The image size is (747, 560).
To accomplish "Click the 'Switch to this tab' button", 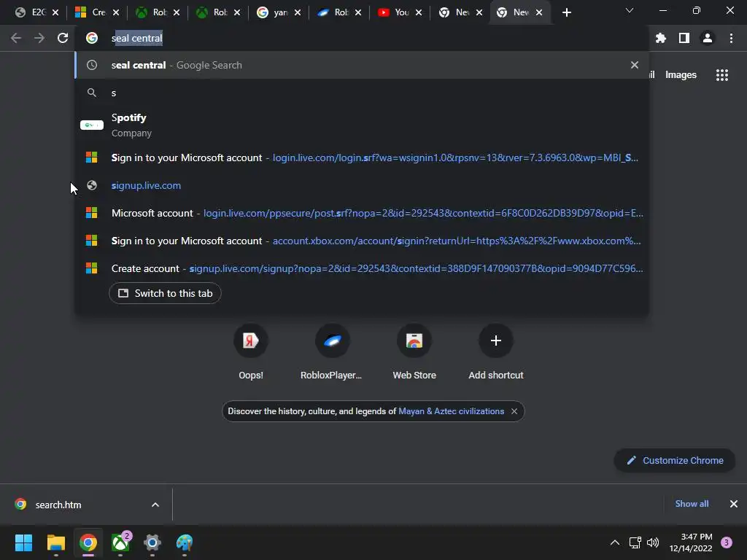I will 165,293.
